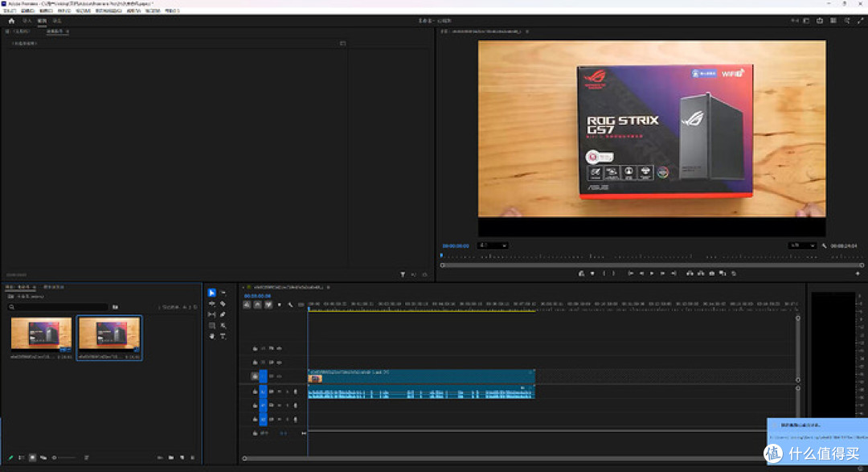Click the program monitor zoom scroll bar
Image resolution: width=868 pixels, height=472 pixels.
(652, 265)
